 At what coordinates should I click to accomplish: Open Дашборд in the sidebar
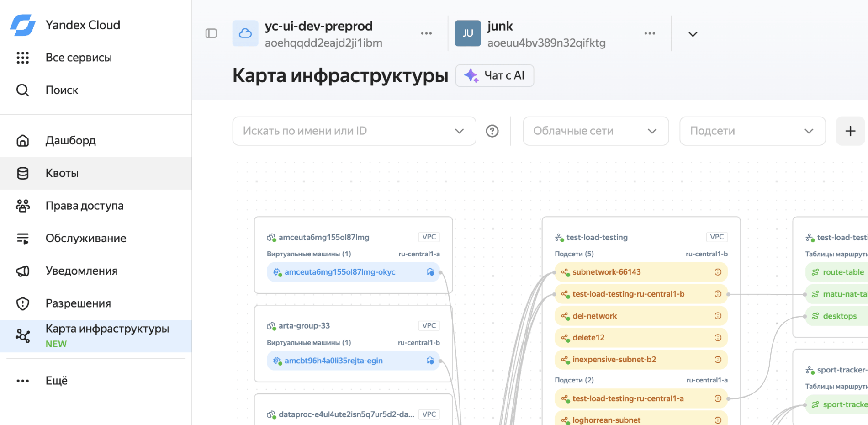click(x=95, y=141)
